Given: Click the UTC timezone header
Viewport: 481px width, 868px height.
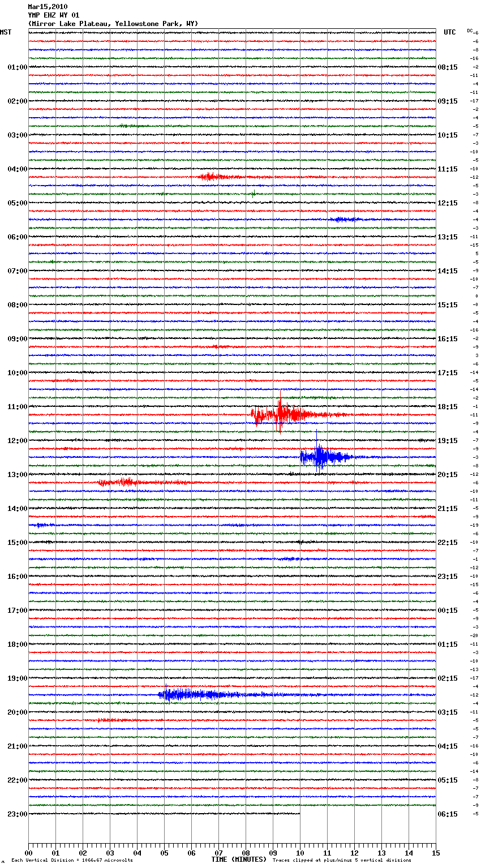Looking at the screenshot, I should [449, 32].
